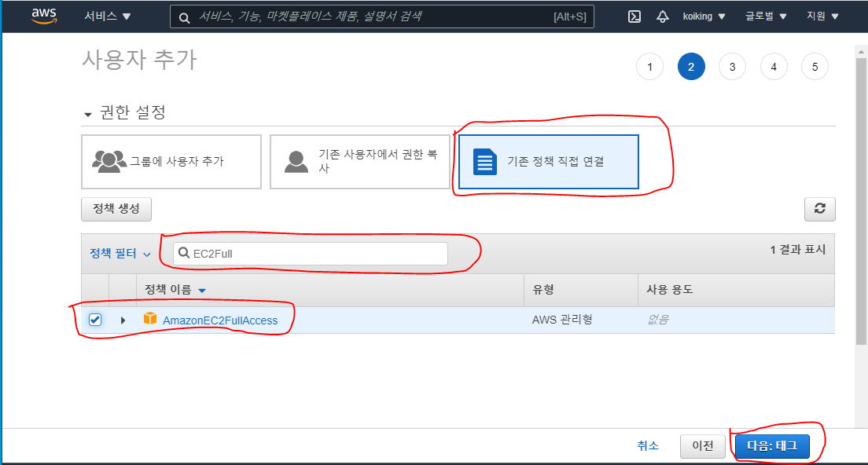This screenshot has height=465, width=868.
Task: Go to step 1
Action: pyautogui.click(x=650, y=67)
